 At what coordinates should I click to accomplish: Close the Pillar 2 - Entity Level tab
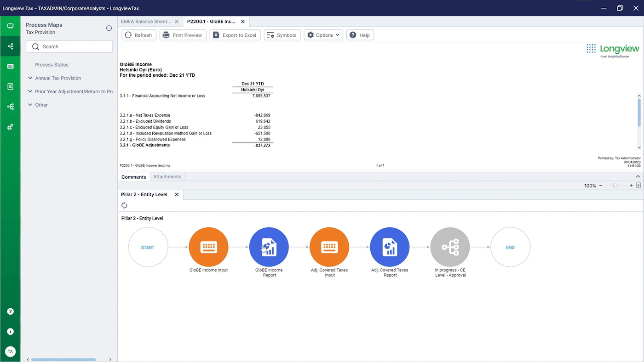click(x=177, y=194)
